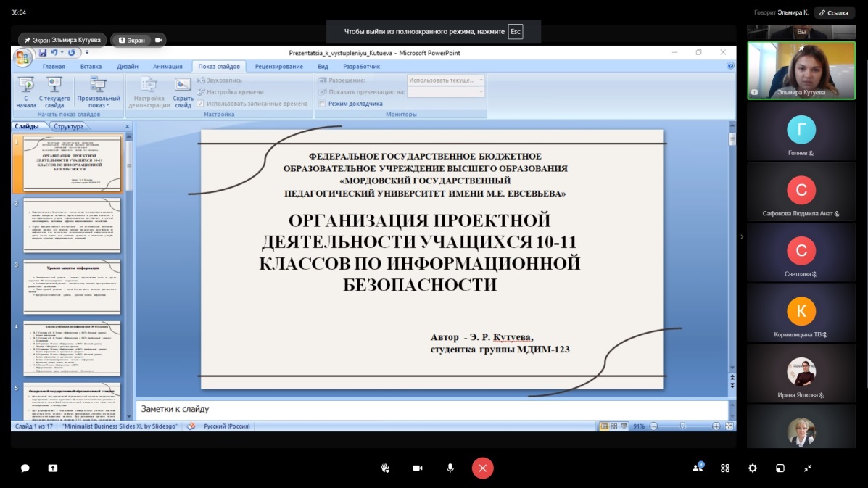Viewport: 868px width, 488px height.
Task: Open the Произвольный показ dropdown
Action: pos(99,91)
